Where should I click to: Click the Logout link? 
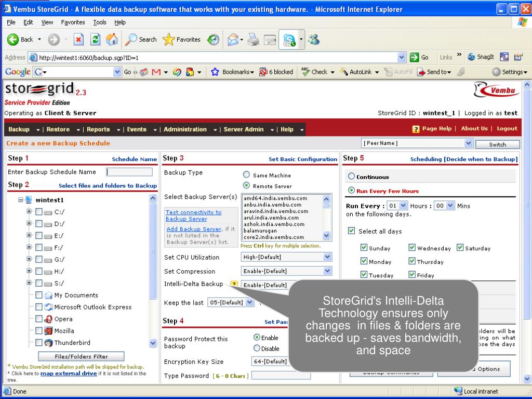pyautogui.click(x=507, y=129)
